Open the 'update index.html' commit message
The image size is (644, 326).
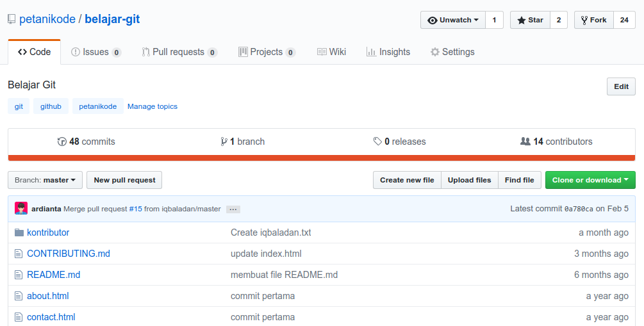click(266, 254)
